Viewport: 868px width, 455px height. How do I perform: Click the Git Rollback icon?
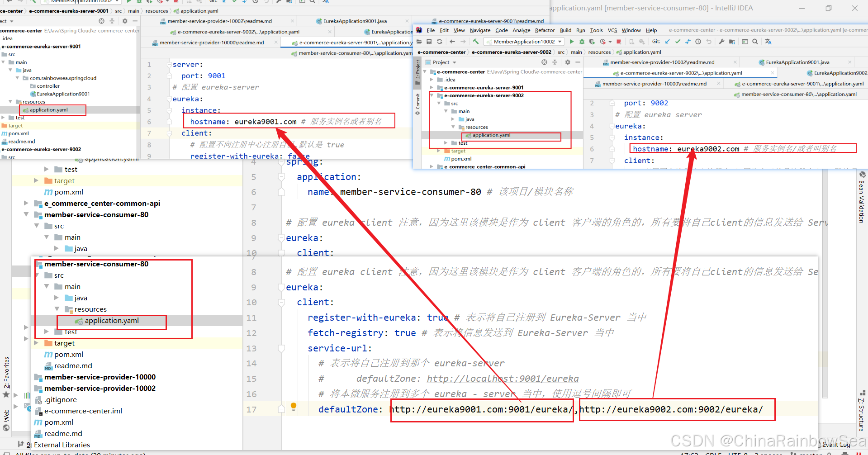tap(709, 42)
